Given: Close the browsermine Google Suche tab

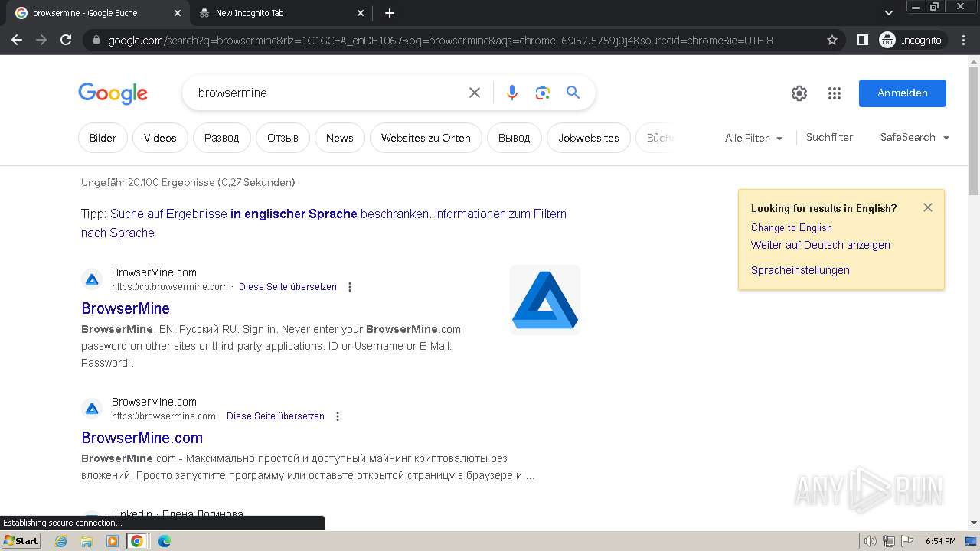Looking at the screenshot, I should (178, 13).
